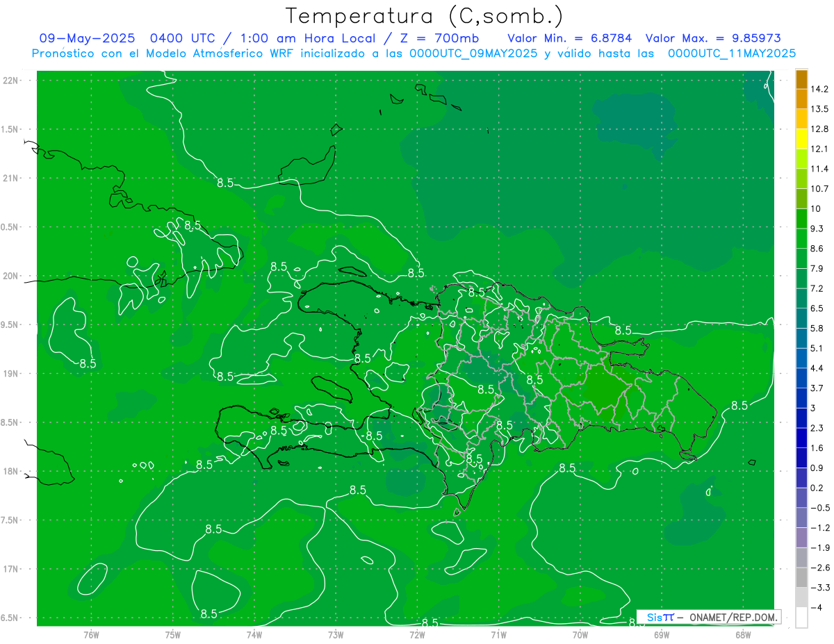834x644 pixels.
Task: Click the "19N" latitude axis label
Action: (x=10, y=374)
